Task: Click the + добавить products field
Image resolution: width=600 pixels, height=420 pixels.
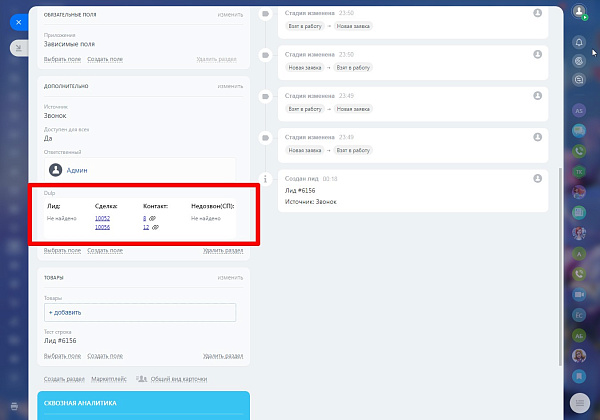Action: coord(140,313)
